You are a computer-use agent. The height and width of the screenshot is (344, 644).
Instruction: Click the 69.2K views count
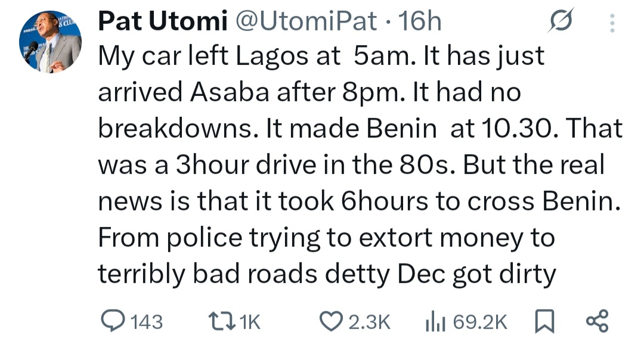pos(481,322)
